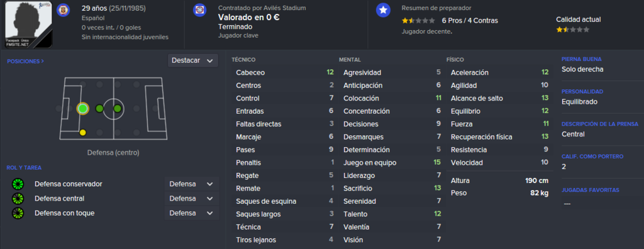Viewport: 644px width, 249px height.
Task: Click the Defensa central role suitability icon
Action: click(x=18, y=199)
